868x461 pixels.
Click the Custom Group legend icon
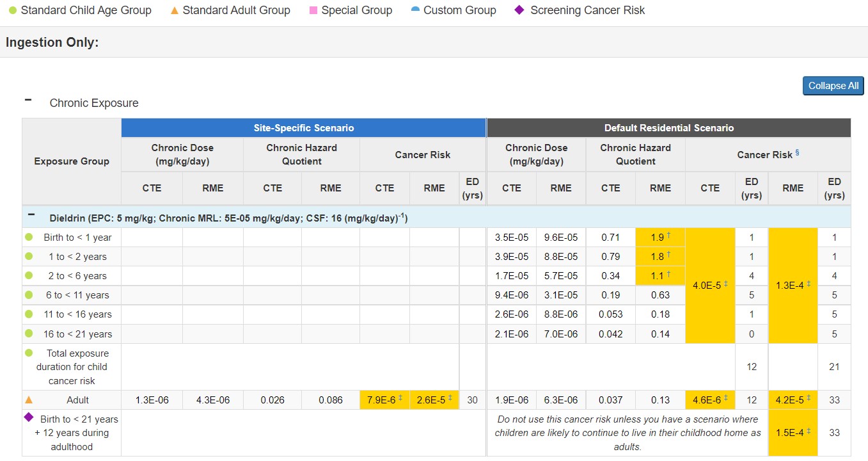point(416,9)
